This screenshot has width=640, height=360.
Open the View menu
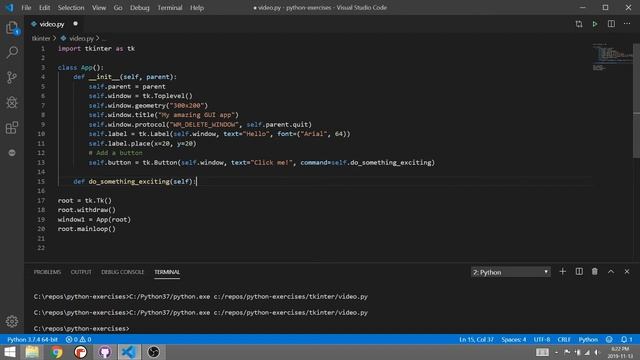[99, 8]
